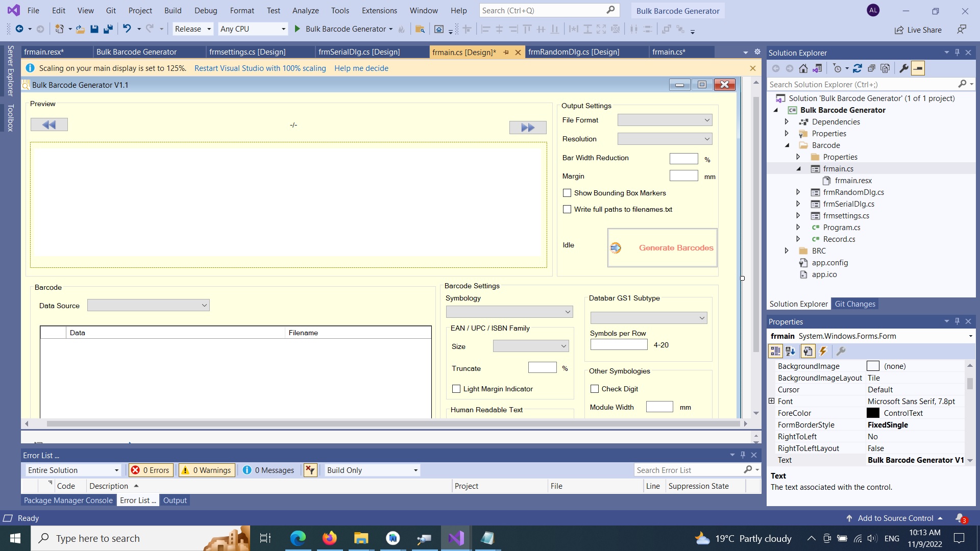The width and height of the screenshot is (980, 551).
Task: Click the Home icon in Solution Explorer
Action: (803, 68)
